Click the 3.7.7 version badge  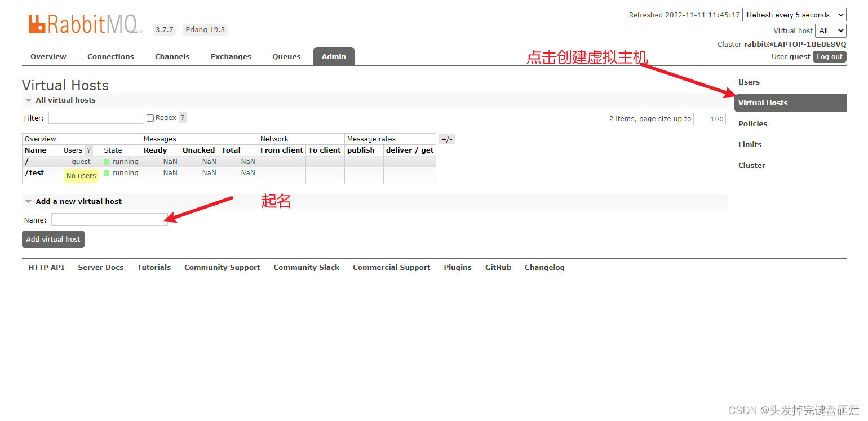pos(165,30)
